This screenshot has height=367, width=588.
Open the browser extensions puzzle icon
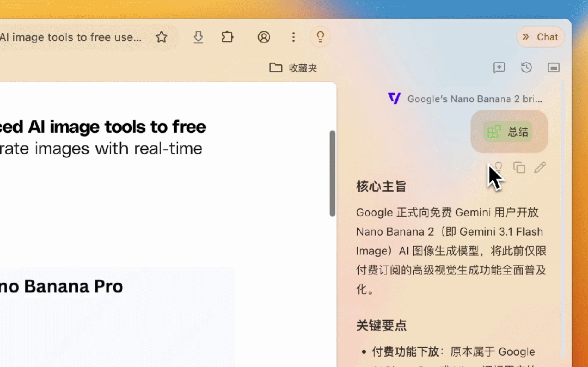[x=227, y=37]
